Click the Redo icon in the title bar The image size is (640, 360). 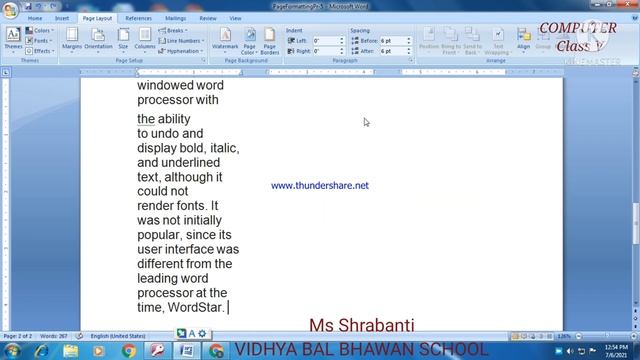53,6
